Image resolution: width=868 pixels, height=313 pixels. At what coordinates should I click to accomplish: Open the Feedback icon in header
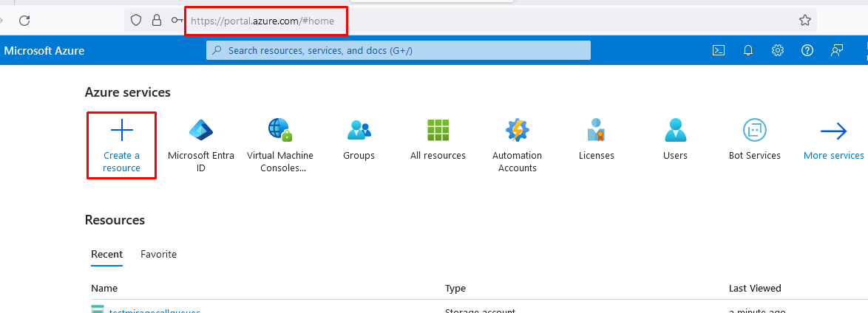(x=836, y=50)
